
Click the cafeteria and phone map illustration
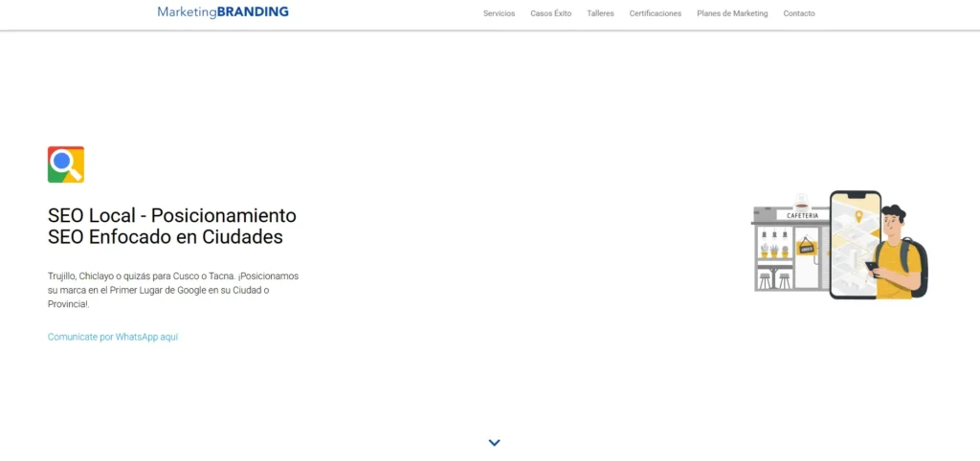[839, 245]
